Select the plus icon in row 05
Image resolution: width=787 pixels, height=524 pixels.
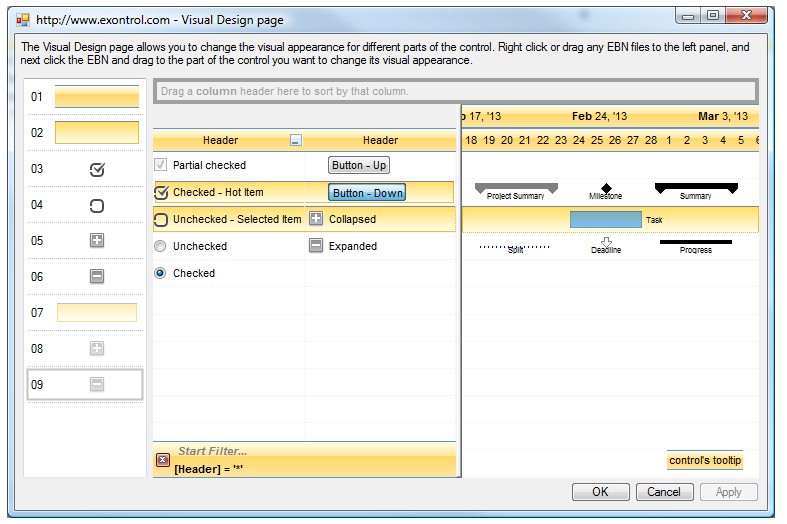click(x=97, y=241)
